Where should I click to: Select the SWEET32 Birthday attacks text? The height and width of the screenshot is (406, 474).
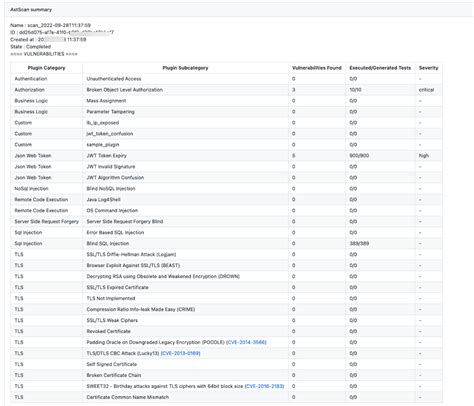coord(165,386)
